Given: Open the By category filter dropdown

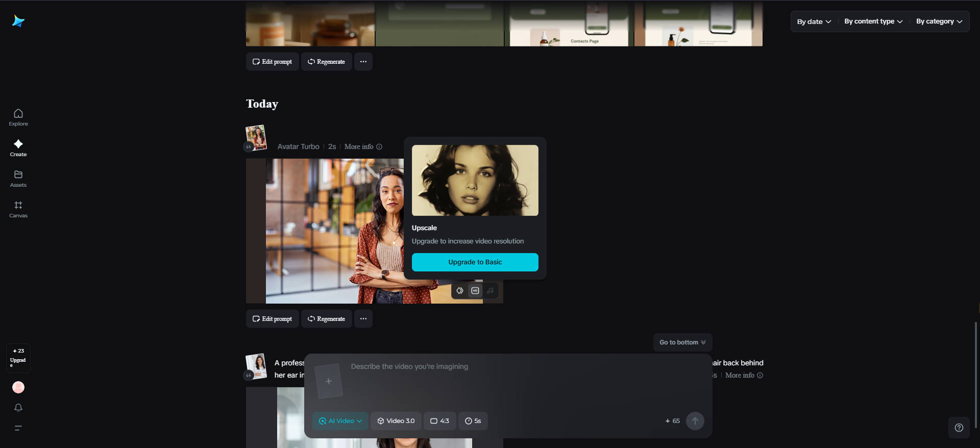Looking at the screenshot, I should click(939, 21).
